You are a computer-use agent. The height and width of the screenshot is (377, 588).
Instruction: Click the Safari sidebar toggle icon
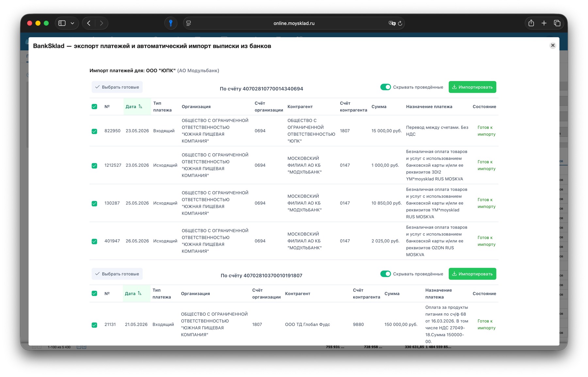pyautogui.click(x=62, y=23)
